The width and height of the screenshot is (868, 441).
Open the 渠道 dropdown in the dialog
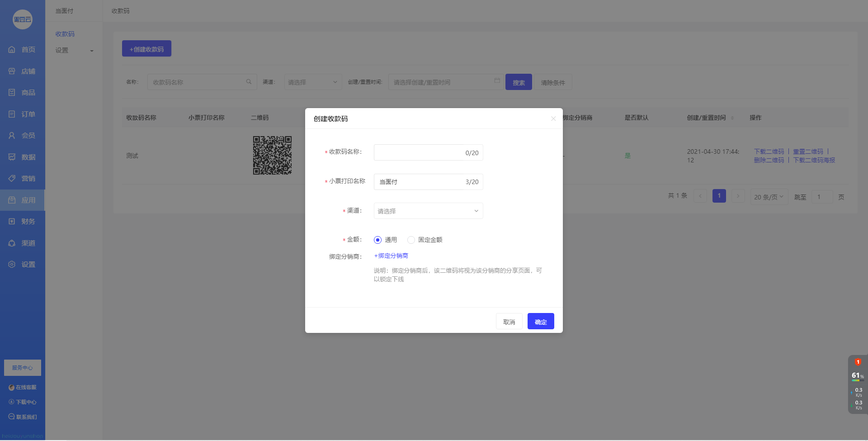428,211
